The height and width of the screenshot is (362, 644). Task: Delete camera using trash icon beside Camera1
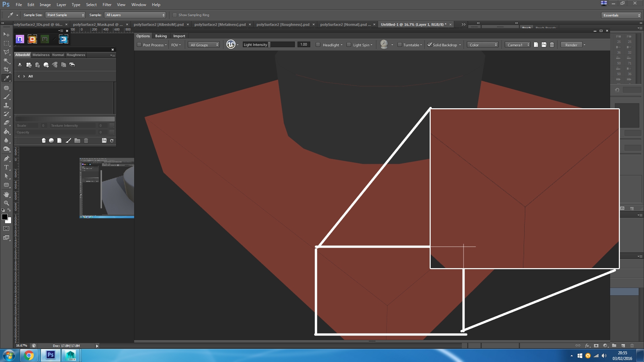coord(552,45)
